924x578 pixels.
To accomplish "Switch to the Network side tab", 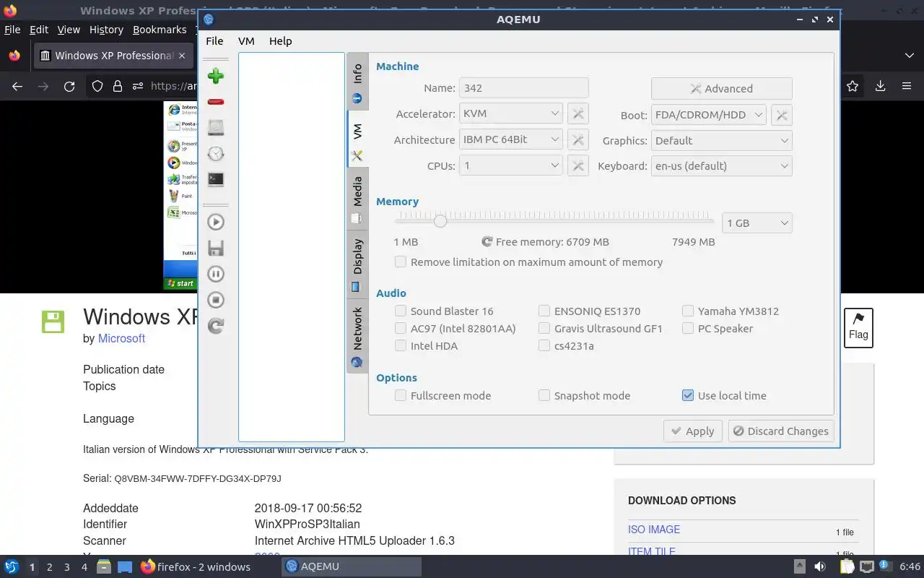I will [357, 337].
